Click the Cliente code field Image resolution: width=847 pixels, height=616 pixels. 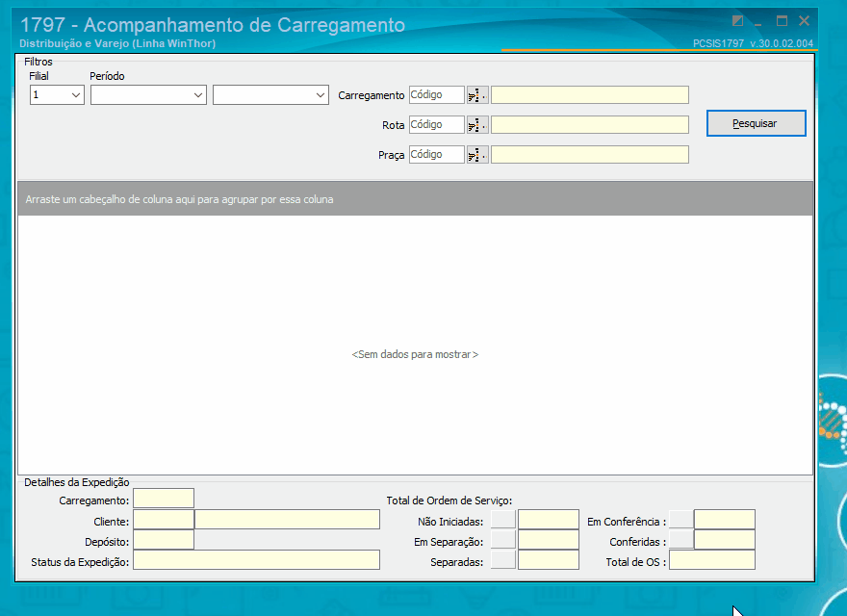pos(163,520)
